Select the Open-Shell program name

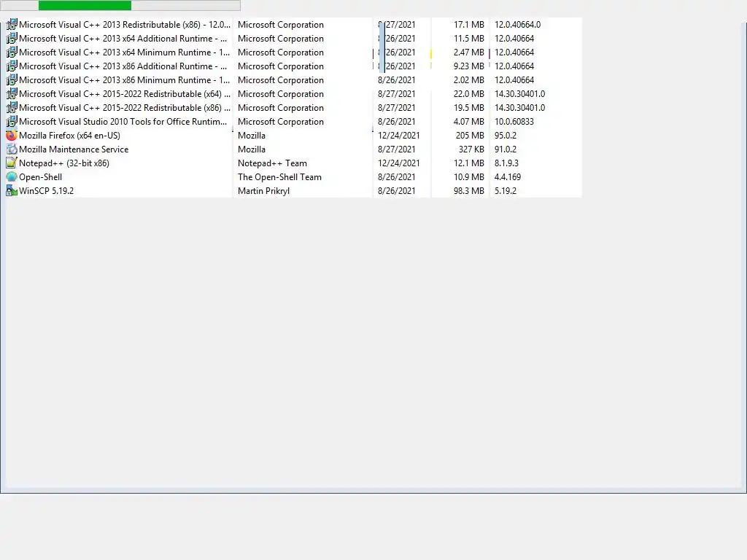tap(41, 176)
